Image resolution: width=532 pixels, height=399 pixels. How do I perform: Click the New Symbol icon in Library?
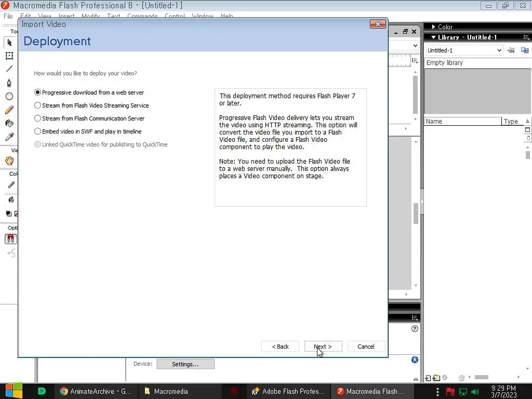click(428, 378)
